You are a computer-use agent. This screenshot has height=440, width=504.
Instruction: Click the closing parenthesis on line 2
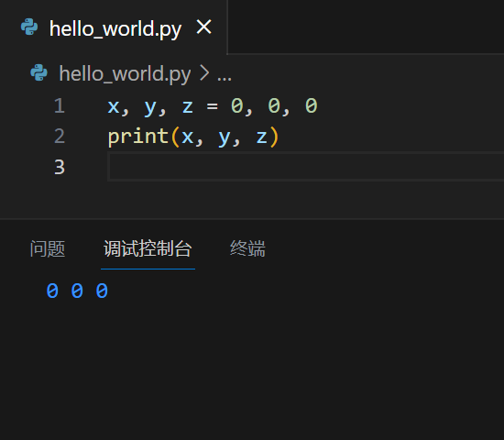coord(274,137)
